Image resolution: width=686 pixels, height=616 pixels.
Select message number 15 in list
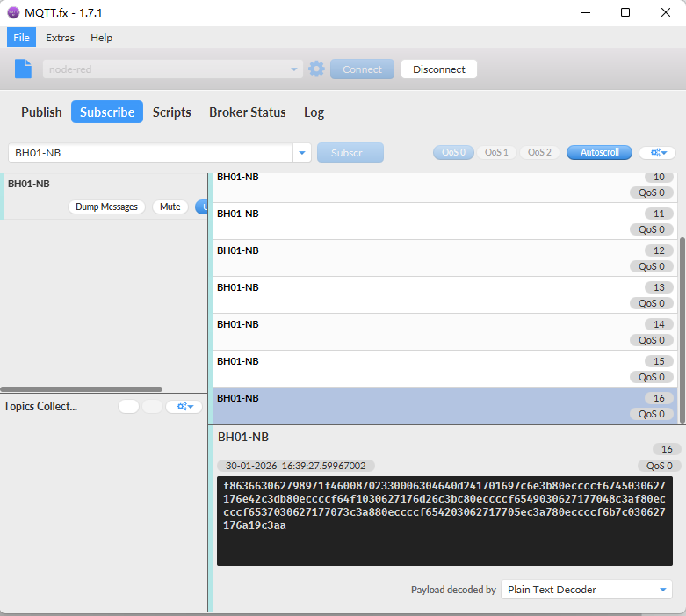444,369
